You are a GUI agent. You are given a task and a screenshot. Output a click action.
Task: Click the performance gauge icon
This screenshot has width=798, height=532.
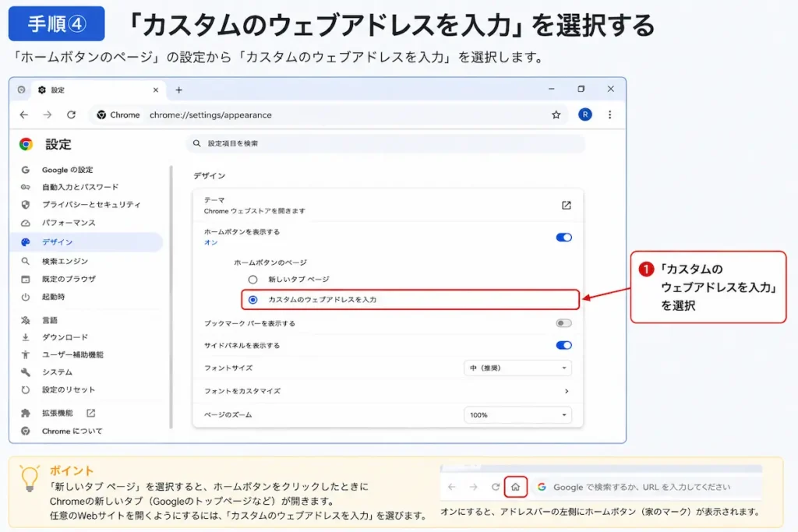(x=26, y=223)
